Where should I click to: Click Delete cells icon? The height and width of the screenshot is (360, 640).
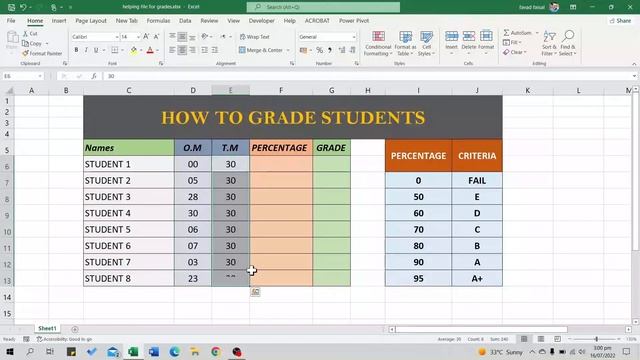point(469,36)
